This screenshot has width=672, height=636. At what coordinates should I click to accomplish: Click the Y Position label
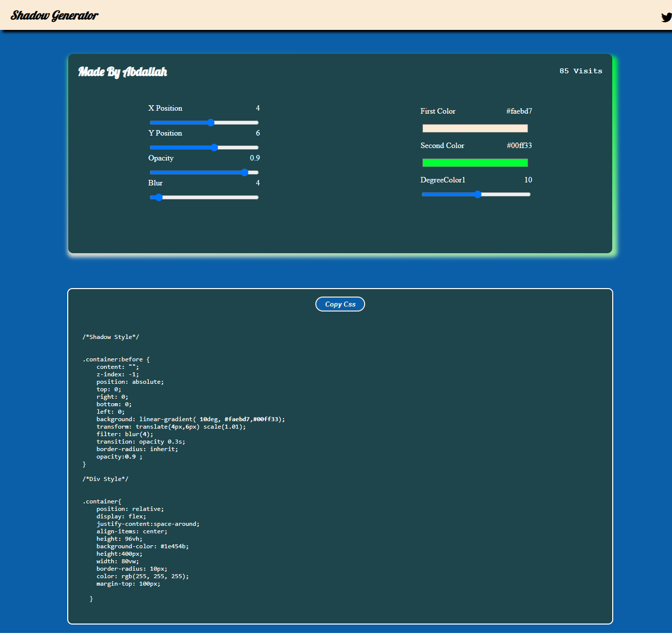pos(165,133)
